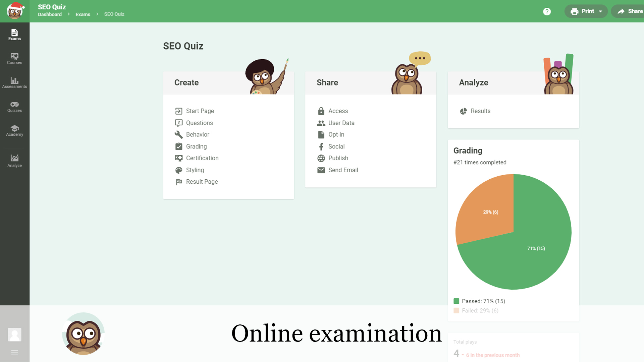This screenshot has height=362, width=644.
Task: Click the green Passed legend swatch
Action: point(456,301)
